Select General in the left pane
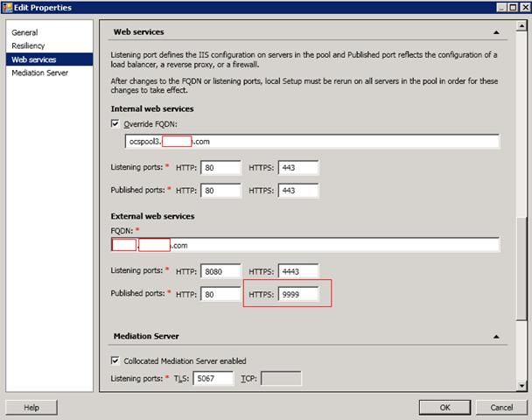 pyautogui.click(x=24, y=32)
